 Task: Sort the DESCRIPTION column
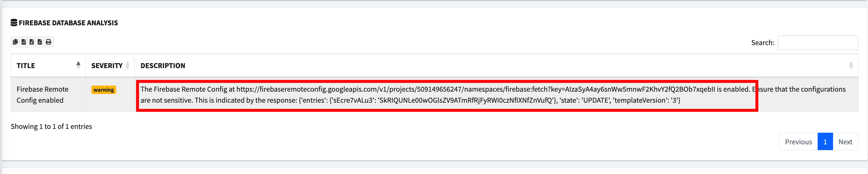[x=163, y=66]
